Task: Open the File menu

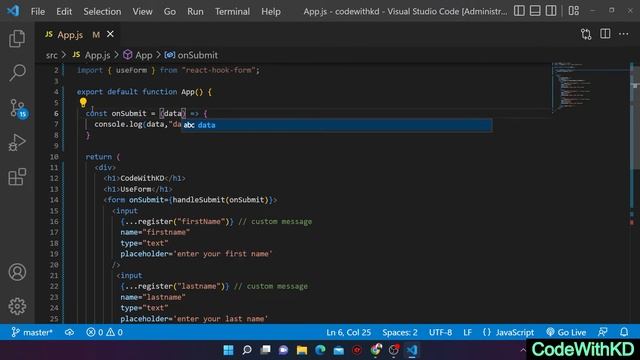Action: [38, 11]
